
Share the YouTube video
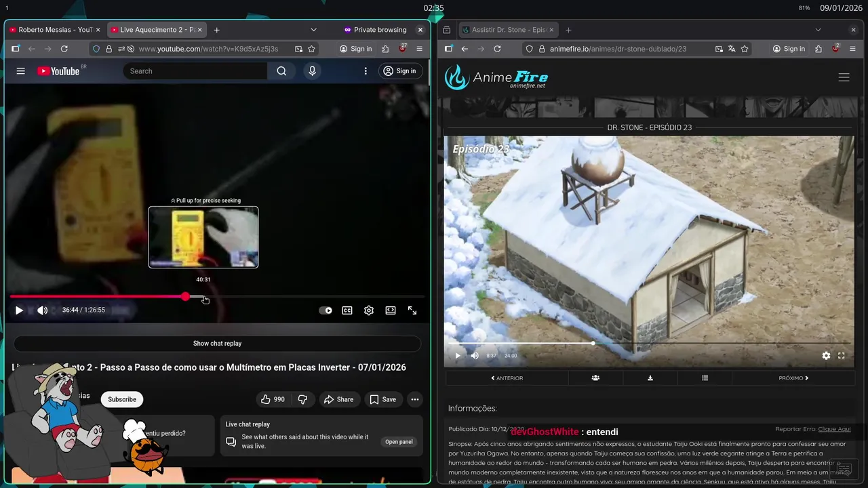338,399
